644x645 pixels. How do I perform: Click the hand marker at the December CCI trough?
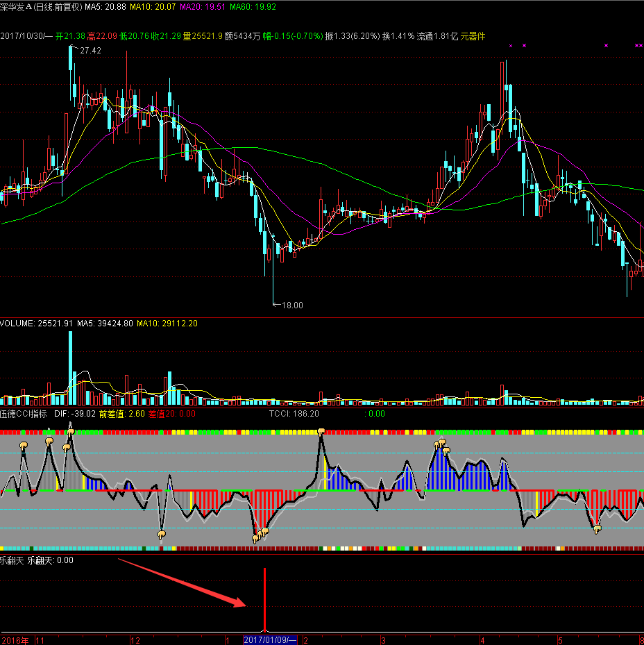[162, 535]
